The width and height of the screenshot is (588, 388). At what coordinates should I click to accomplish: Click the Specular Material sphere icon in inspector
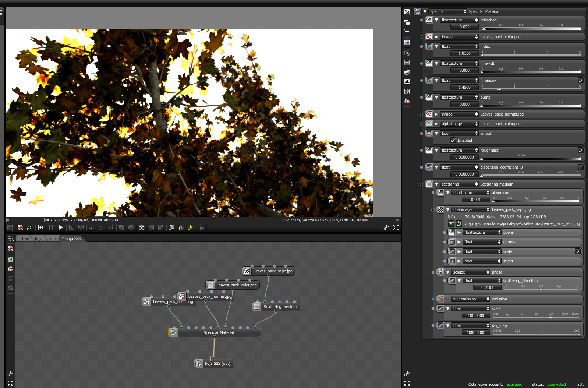click(x=418, y=11)
